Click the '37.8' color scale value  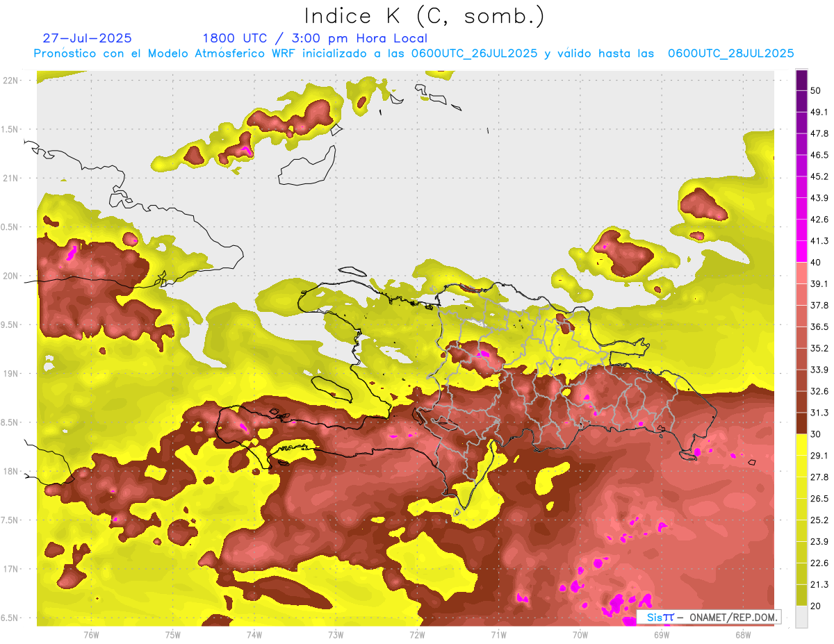[819, 306]
